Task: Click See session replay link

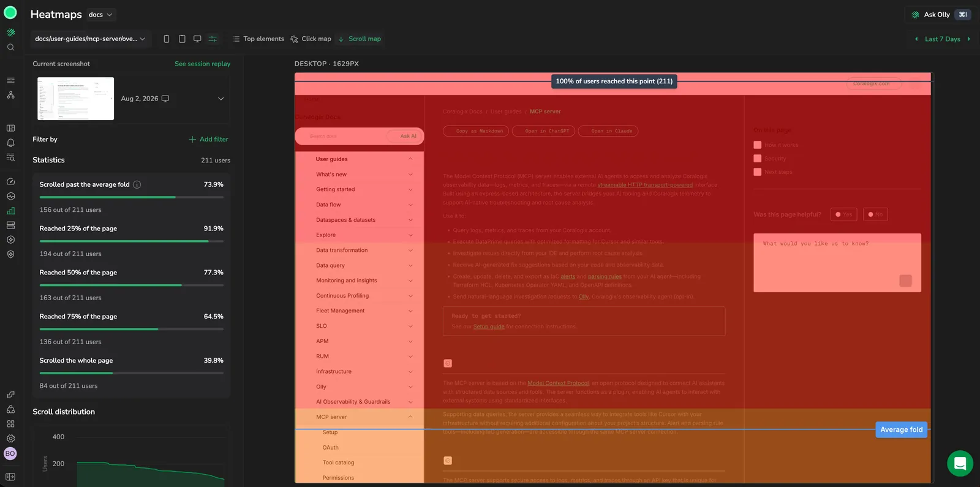Action: [x=203, y=64]
